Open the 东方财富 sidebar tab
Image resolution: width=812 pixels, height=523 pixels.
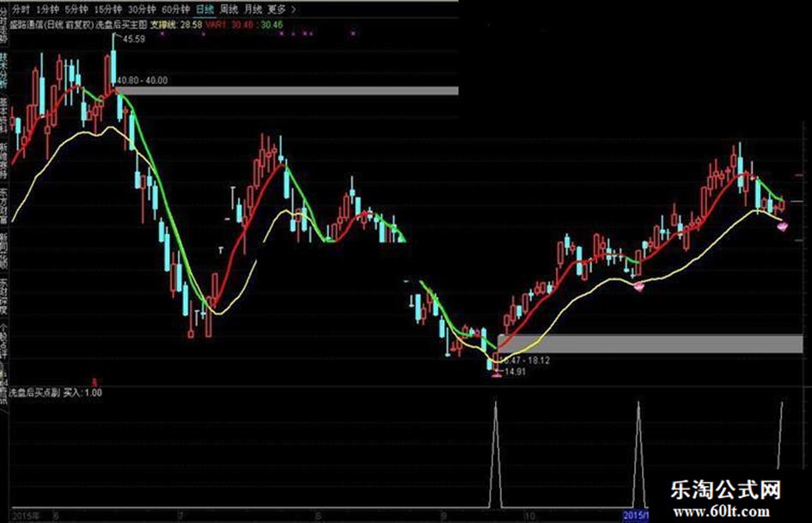[x=4, y=205]
